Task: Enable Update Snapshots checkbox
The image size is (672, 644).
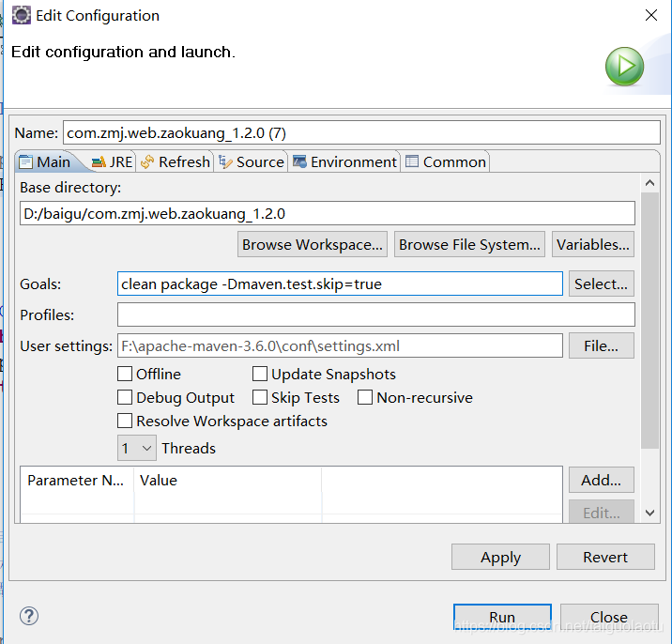Action: [260, 374]
